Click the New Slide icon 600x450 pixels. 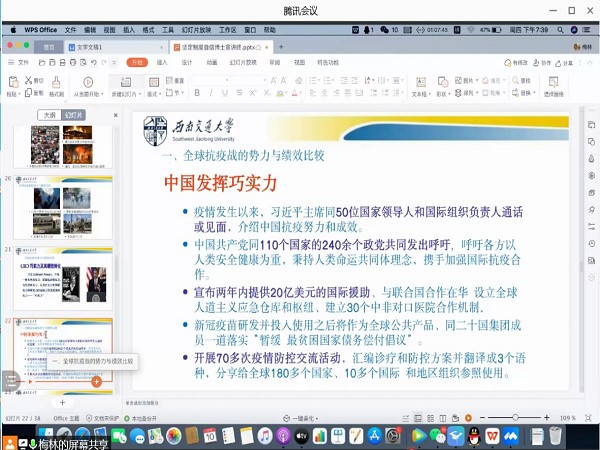pos(126,82)
